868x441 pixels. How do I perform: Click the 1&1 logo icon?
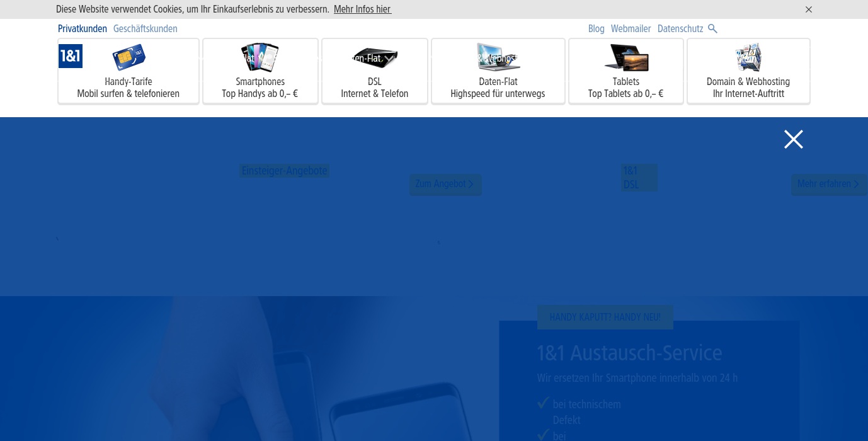point(71,56)
